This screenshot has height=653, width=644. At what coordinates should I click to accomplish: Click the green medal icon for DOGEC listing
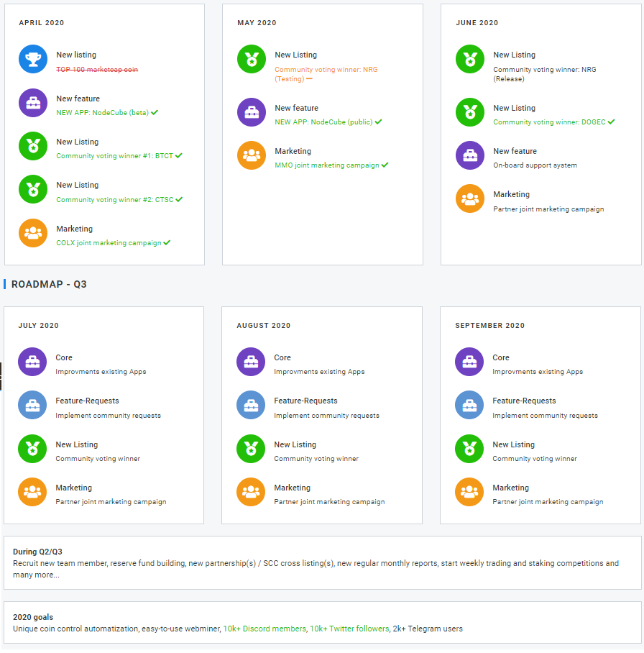pos(470,112)
